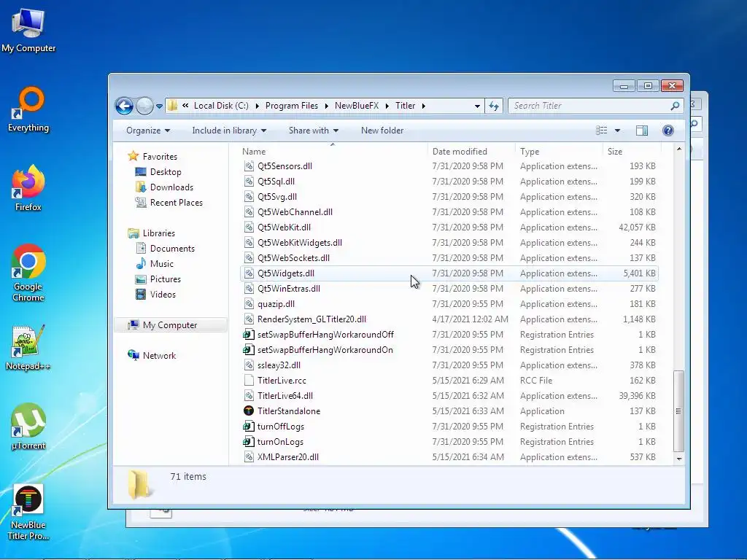Navigate to NewBlueFX breadcrumb
747x560 pixels.
click(356, 106)
